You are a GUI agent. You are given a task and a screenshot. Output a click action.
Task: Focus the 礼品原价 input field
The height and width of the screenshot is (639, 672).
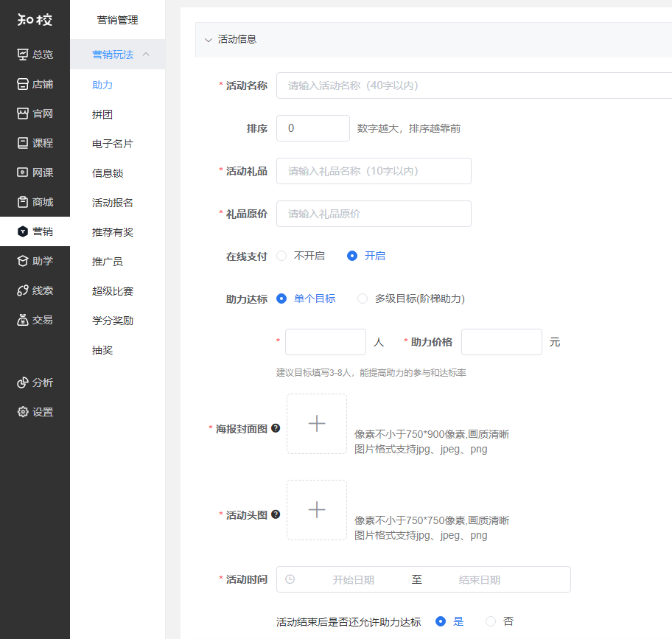374,214
